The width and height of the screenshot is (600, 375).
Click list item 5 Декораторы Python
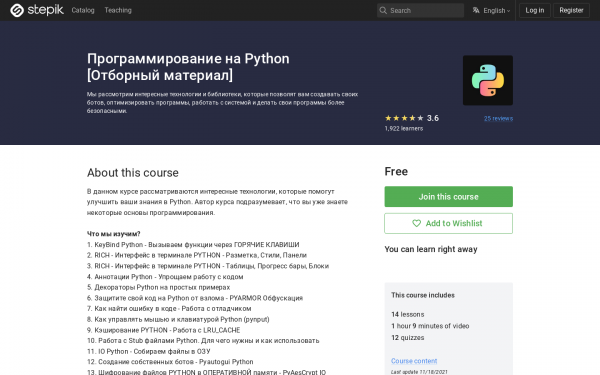pos(158,287)
